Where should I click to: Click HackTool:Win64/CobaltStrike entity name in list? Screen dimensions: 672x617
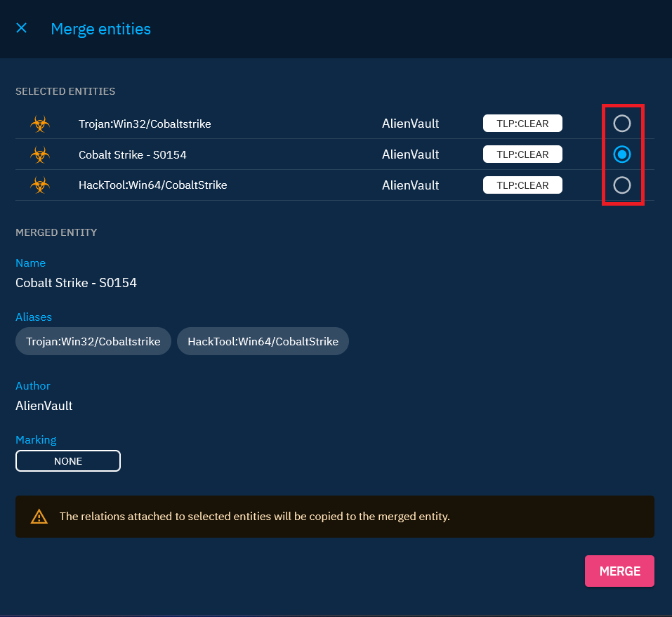point(152,185)
